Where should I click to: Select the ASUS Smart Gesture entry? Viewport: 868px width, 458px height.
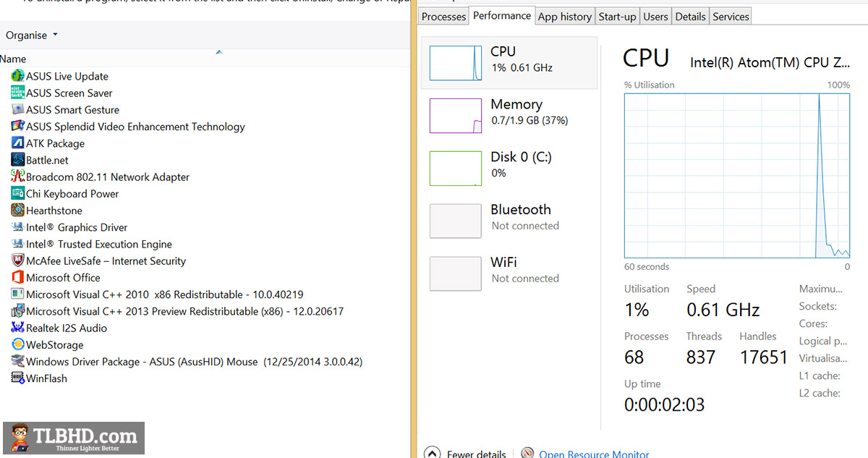(x=73, y=109)
